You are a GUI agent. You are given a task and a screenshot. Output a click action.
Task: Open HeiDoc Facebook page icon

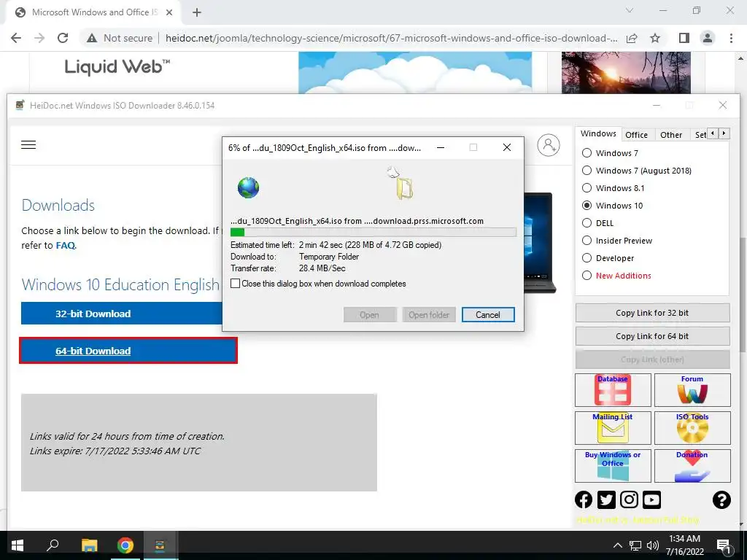pyautogui.click(x=584, y=499)
